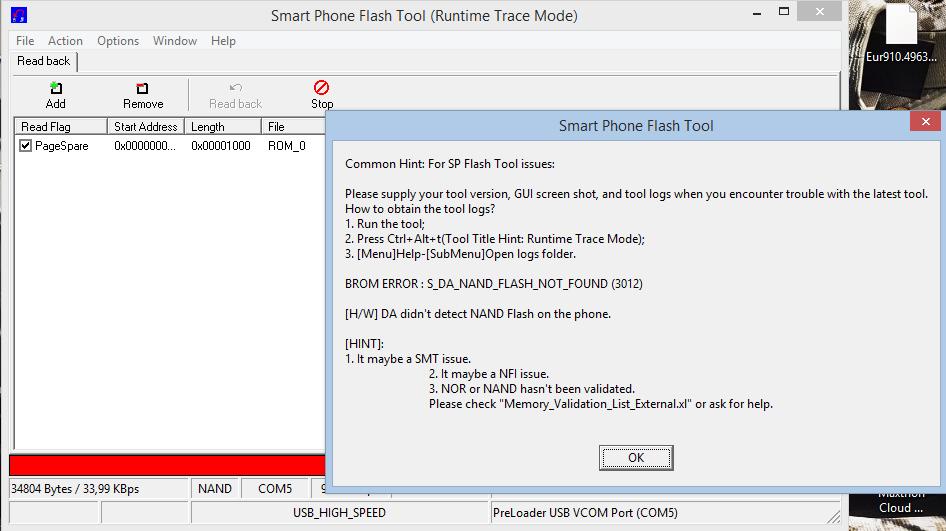
Task: Click the window resize grip in corner
Action: [833, 517]
